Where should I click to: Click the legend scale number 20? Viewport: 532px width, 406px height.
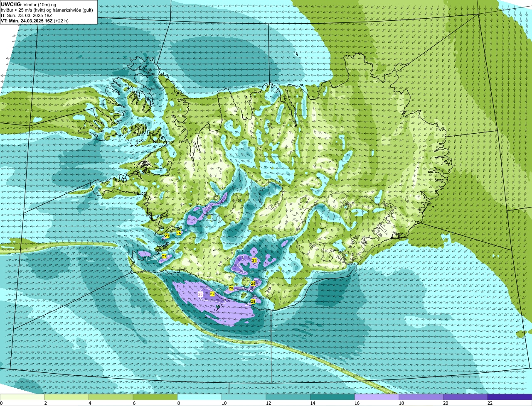445,403
